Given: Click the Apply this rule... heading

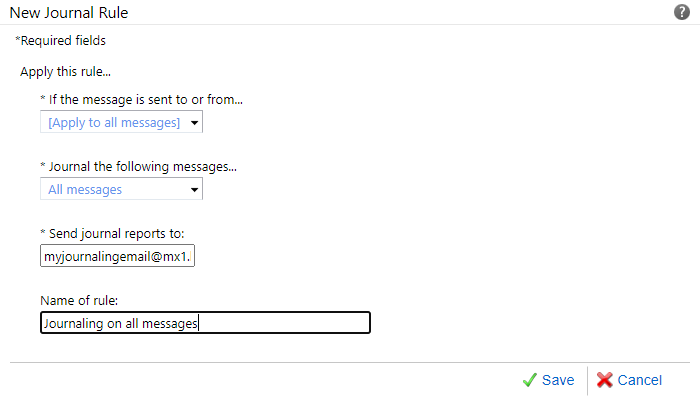Looking at the screenshot, I should 65,71.
